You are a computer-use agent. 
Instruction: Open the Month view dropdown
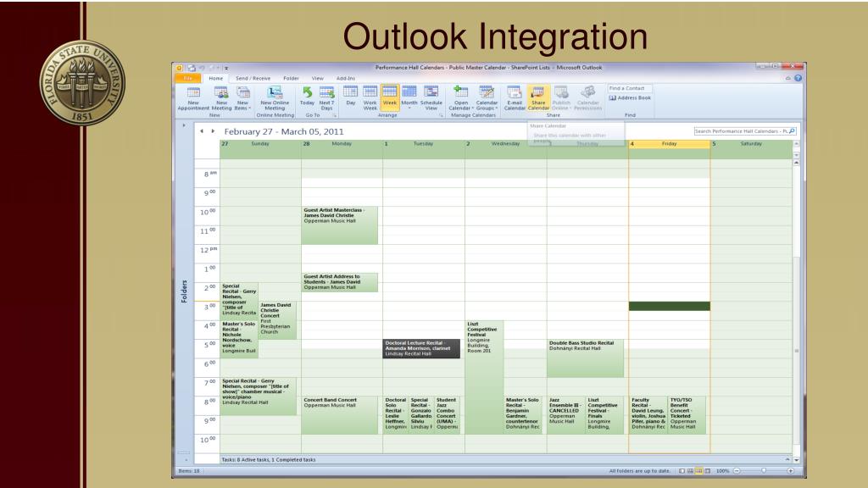point(409,97)
